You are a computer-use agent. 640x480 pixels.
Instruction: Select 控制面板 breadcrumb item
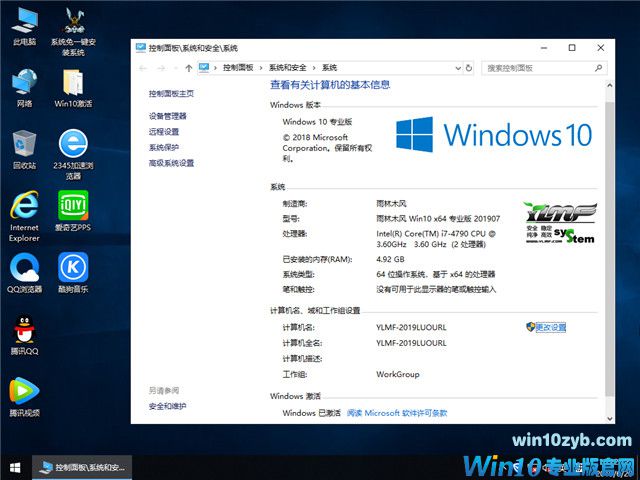point(238,68)
